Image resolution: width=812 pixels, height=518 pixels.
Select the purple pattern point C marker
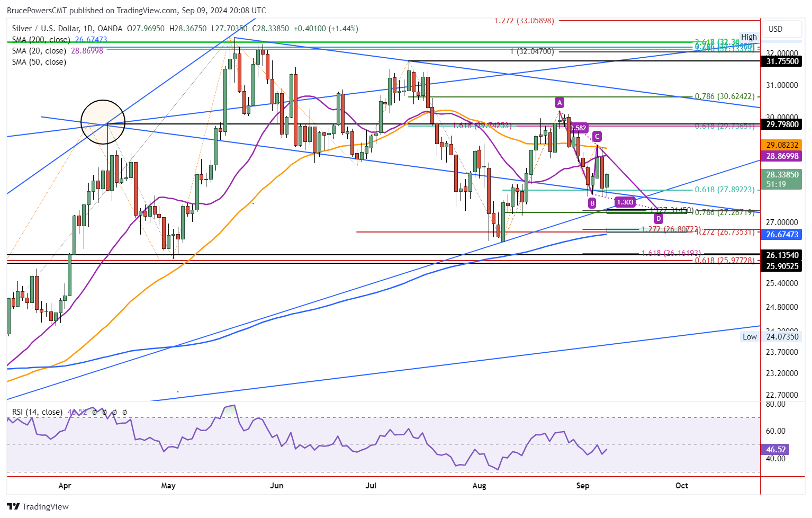click(597, 136)
